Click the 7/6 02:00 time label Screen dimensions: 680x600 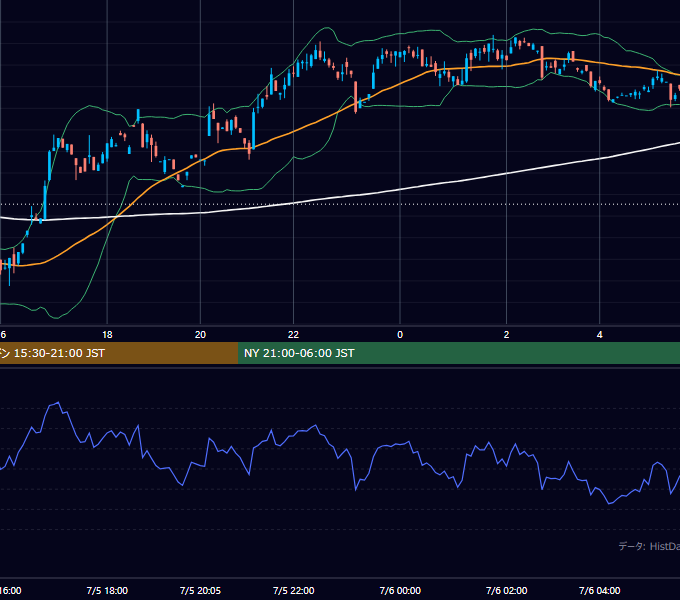click(x=506, y=590)
